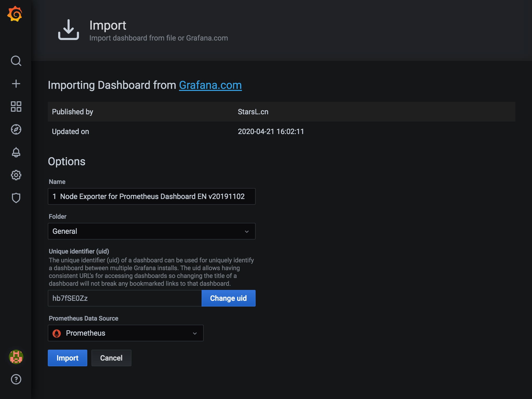Image resolution: width=532 pixels, height=399 pixels.
Task: Click the user profile avatar
Action: 16,357
